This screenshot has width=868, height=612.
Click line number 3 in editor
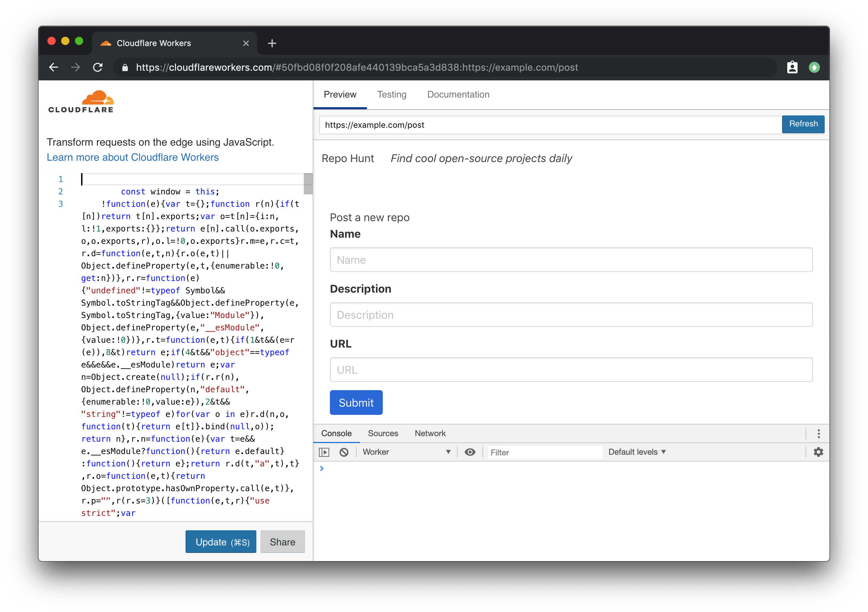coord(60,204)
